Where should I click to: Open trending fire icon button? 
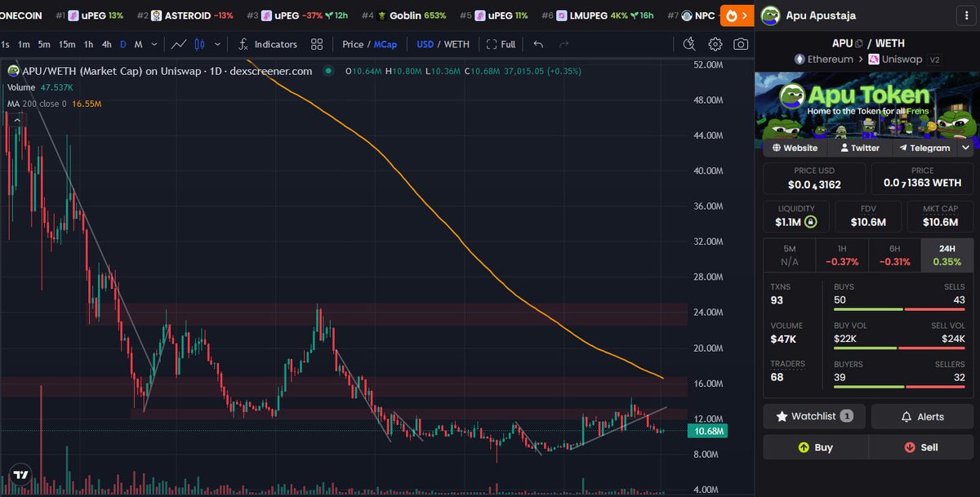click(x=736, y=16)
